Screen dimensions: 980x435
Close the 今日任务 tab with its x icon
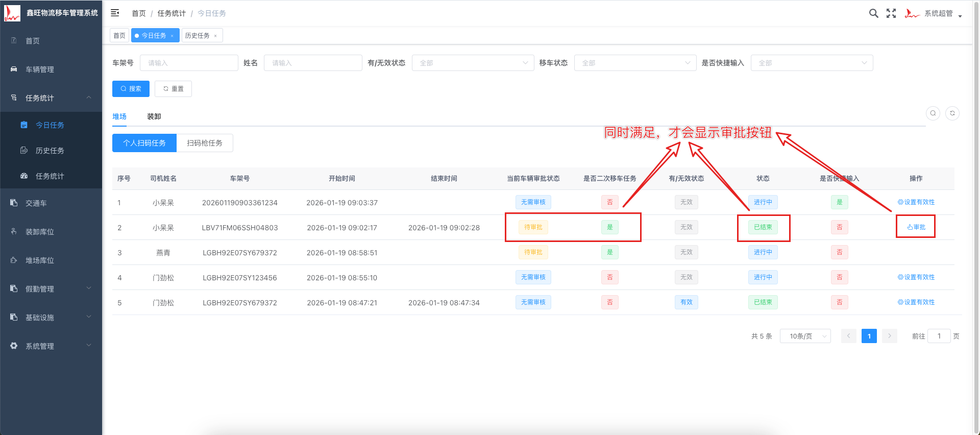tap(172, 36)
